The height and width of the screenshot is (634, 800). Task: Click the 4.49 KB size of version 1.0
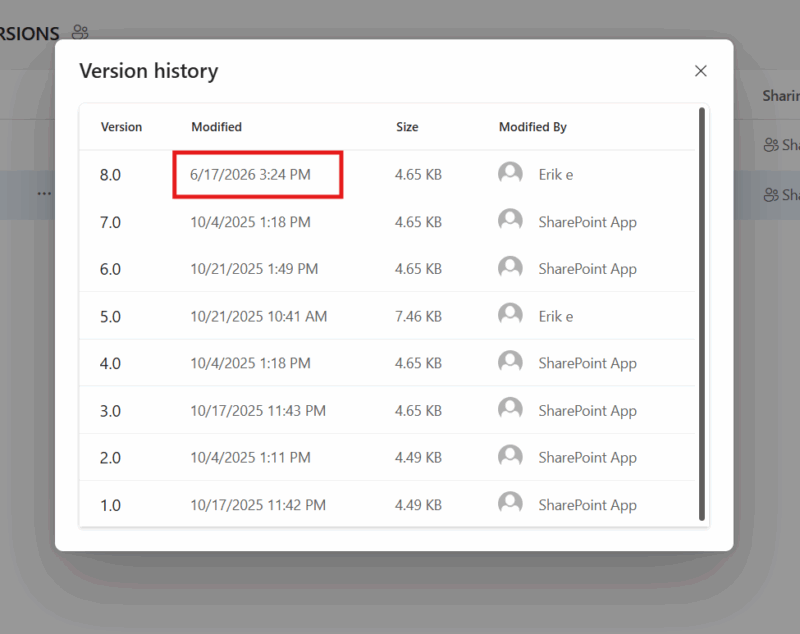(418, 505)
